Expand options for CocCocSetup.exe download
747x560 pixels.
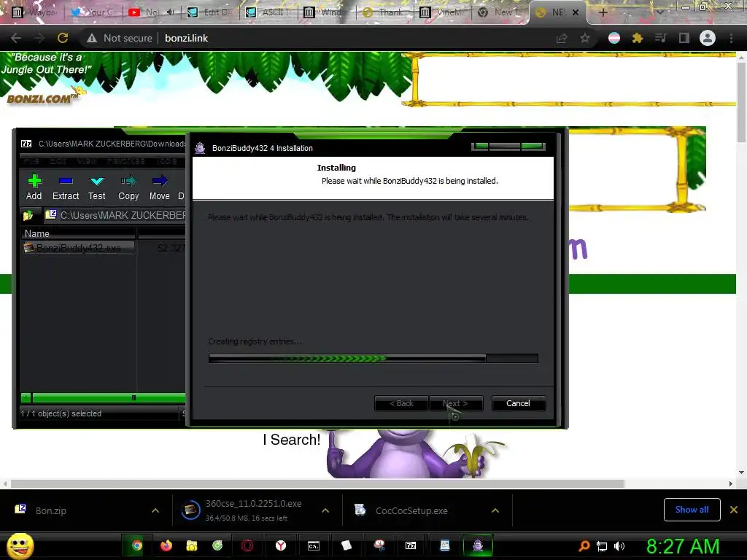pyautogui.click(x=495, y=510)
